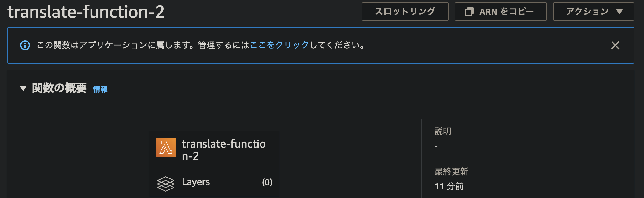
Task: Dismiss the application notification banner
Action: point(615,45)
